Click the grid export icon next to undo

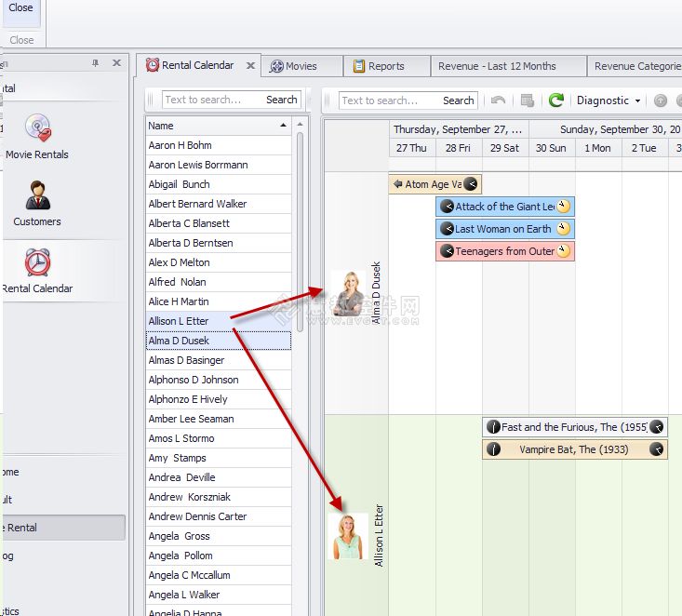(x=528, y=100)
